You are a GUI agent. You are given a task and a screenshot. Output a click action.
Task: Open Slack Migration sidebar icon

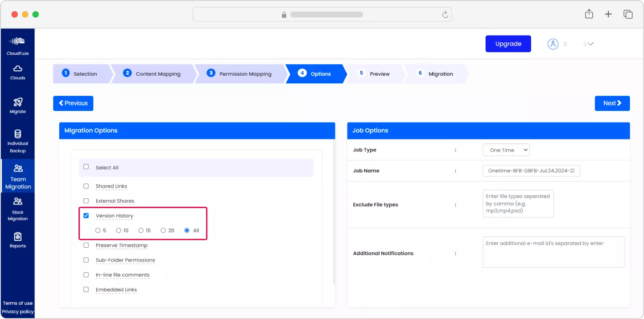coord(18,201)
